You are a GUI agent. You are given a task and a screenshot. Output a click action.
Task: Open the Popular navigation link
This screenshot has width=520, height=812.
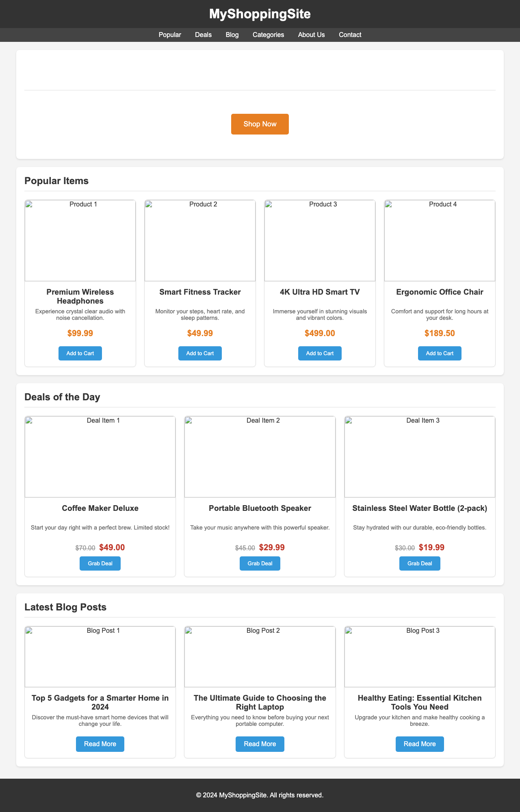pyautogui.click(x=170, y=35)
